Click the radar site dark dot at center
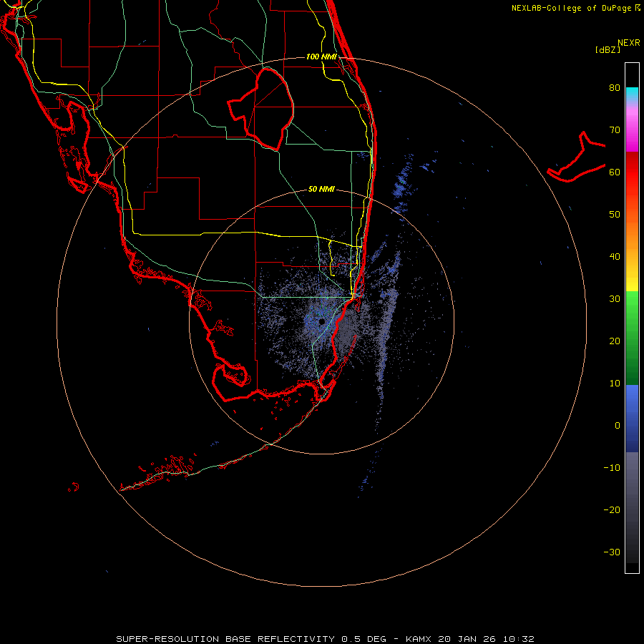644x644 pixels. 322,321
